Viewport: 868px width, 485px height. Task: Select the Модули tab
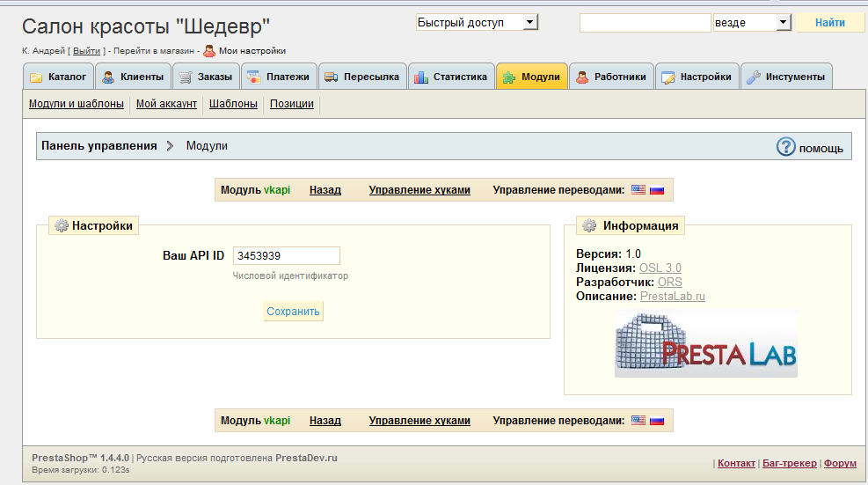[x=532, y=77]
